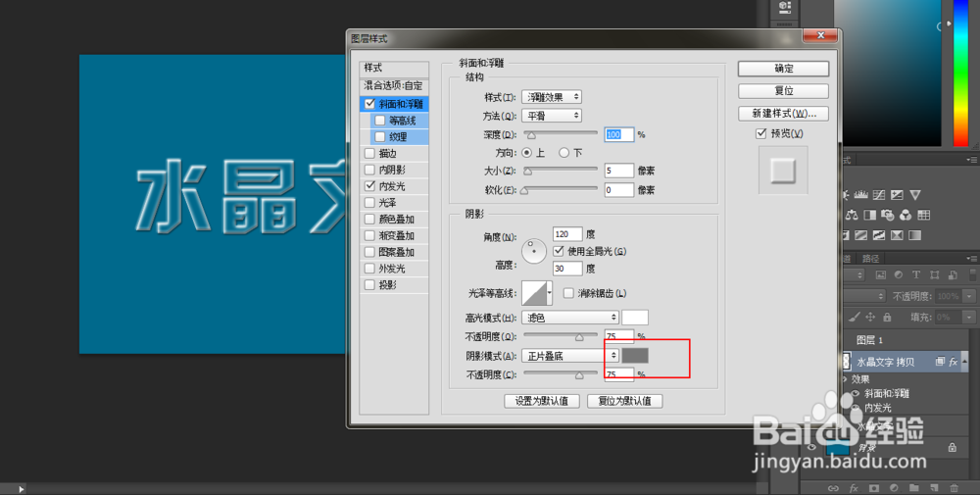Add an Exposure adjustment layer

[x=897, y=195]
